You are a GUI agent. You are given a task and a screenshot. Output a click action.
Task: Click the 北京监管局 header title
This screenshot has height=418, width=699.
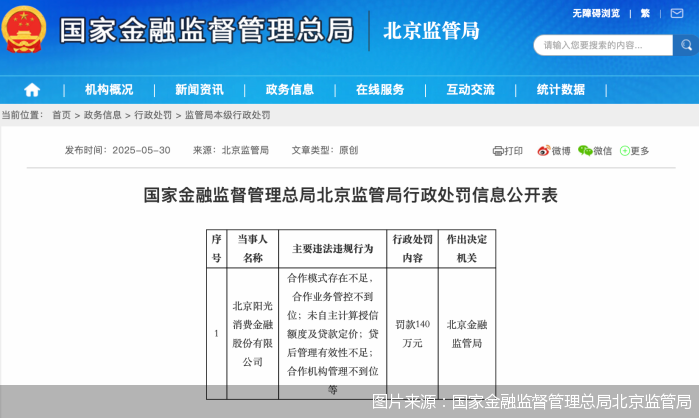click(x=431, y=31)
